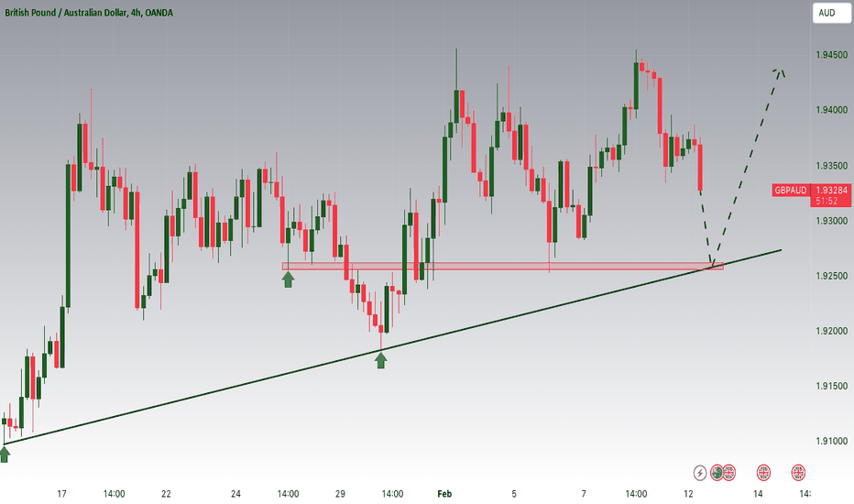The image size is (854, 504).
Task: Open the rightmost UK flag event icon
Action: coord(798,473)
